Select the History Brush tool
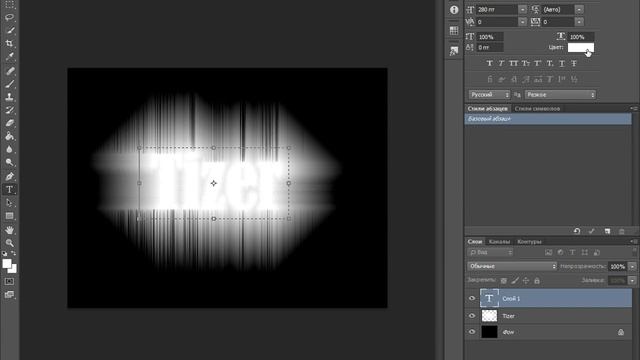The image size is (640, 360). pyautogui.click(x=9, y=110)
